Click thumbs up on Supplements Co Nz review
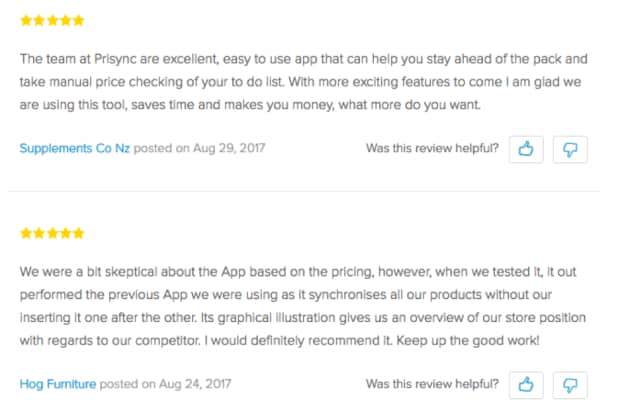This screenshot has width=618, height=419. [525, 149]
